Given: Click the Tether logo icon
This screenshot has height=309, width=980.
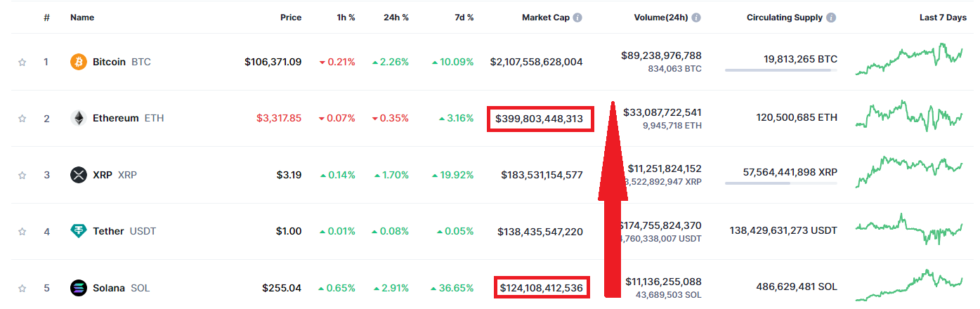Looking at the screenshot, I should coord(79,231).
